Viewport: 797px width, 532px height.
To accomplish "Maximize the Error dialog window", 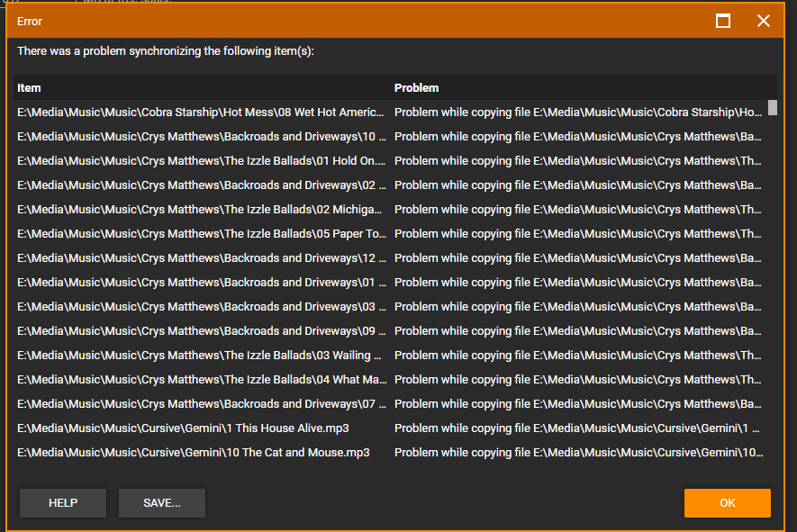I will coord(722,21).
